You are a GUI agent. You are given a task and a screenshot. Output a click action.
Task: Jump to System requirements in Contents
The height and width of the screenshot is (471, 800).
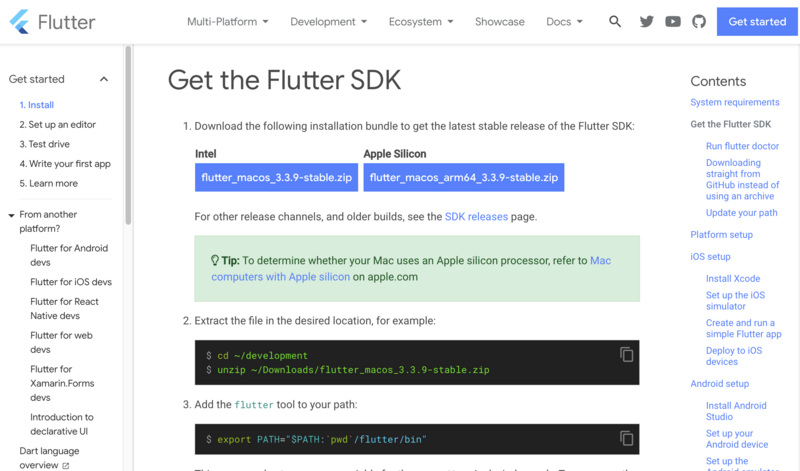point(735,102)
